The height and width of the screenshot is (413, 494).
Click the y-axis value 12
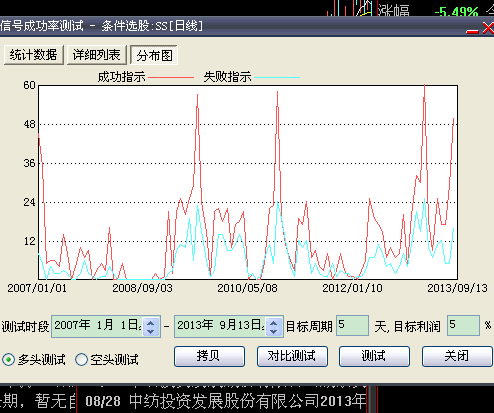click(29, 241)
